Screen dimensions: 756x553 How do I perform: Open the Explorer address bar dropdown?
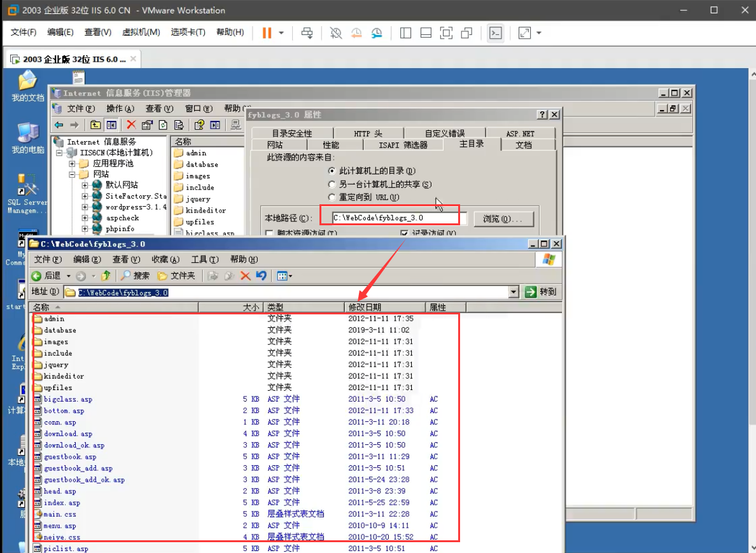point(514,292)
